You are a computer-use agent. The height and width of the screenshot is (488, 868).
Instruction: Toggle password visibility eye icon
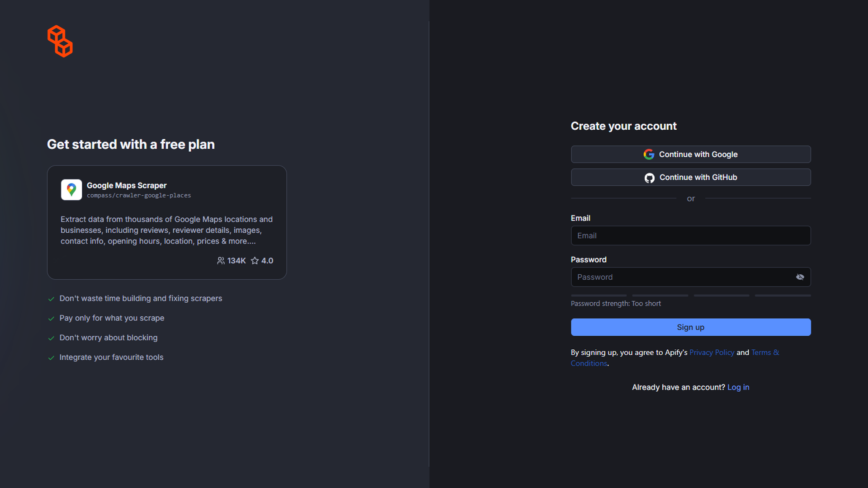pyautogui.click(x=800, y=277)
